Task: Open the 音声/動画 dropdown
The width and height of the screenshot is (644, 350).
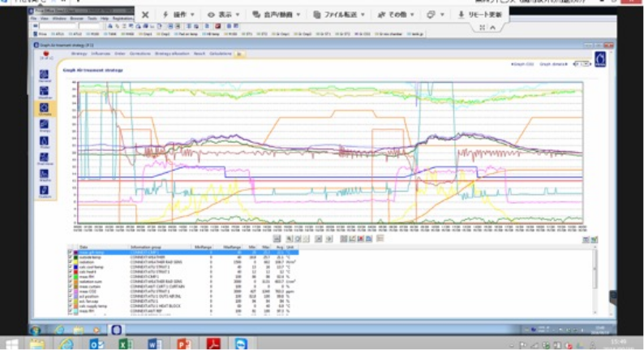Action: click(x=277, y=15)
